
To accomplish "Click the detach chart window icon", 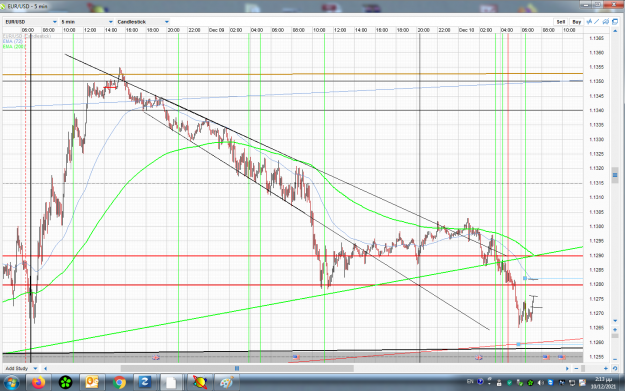I will click(615, 22).
